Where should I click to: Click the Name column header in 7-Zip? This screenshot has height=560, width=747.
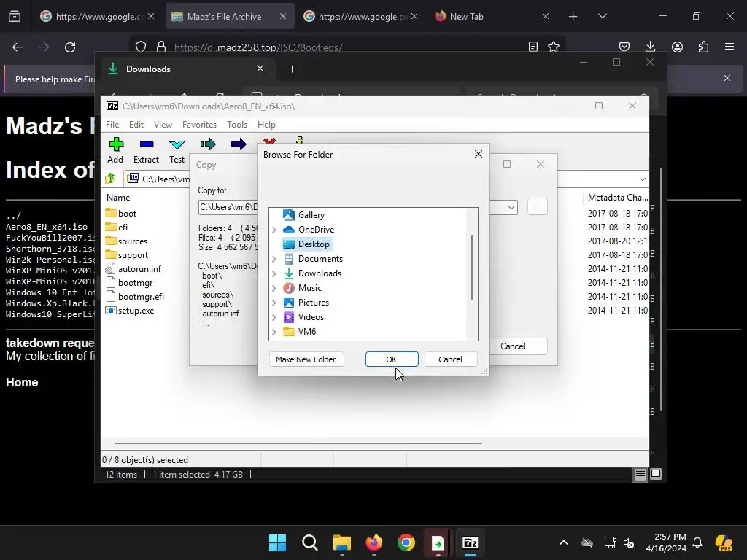[118, 197]
